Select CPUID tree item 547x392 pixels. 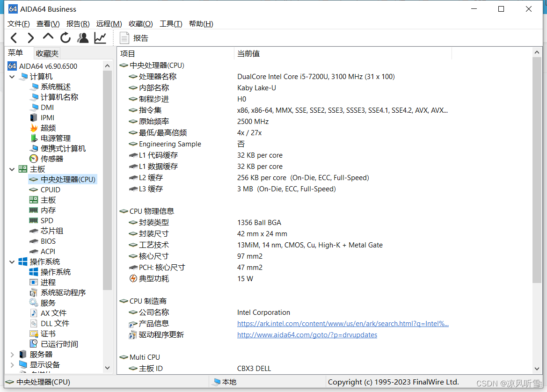44,190
